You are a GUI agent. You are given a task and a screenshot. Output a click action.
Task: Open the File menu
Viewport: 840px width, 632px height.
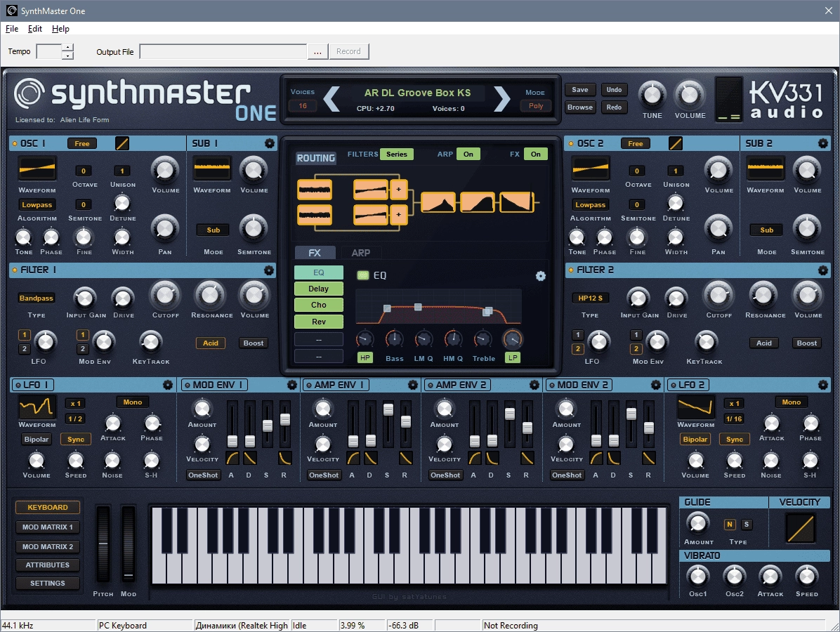[12, 29]
